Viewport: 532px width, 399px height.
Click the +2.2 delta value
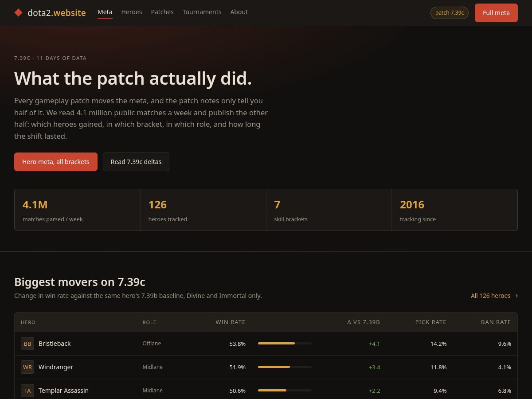[x=374, y=391]
